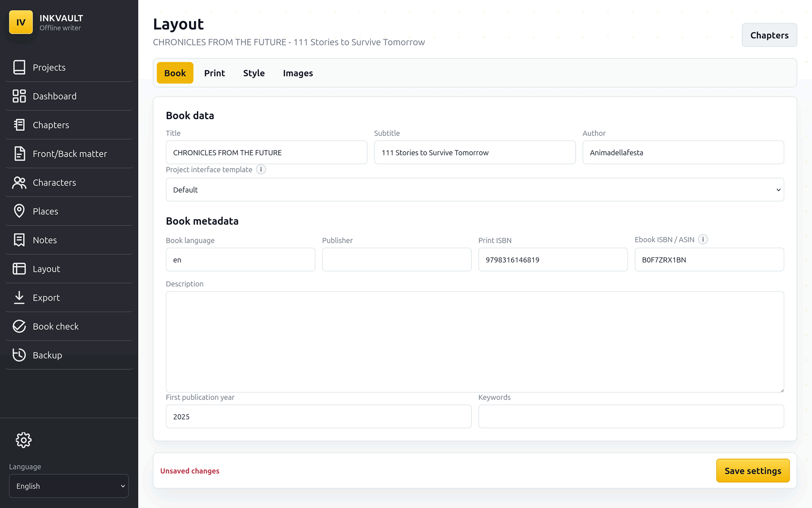Switch to the Images tab
The width and height of the screenshot is (812, 508).
click(x=298, y=73)
